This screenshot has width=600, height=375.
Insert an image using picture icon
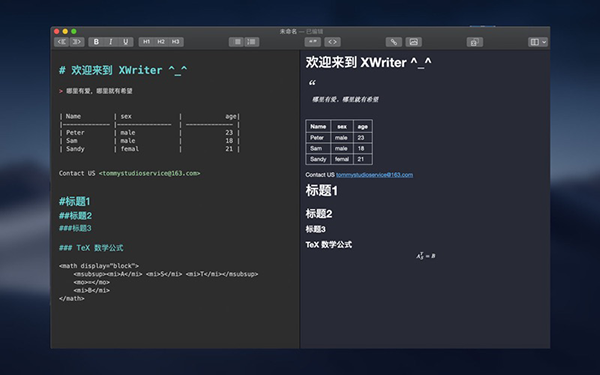pos(414,42)
